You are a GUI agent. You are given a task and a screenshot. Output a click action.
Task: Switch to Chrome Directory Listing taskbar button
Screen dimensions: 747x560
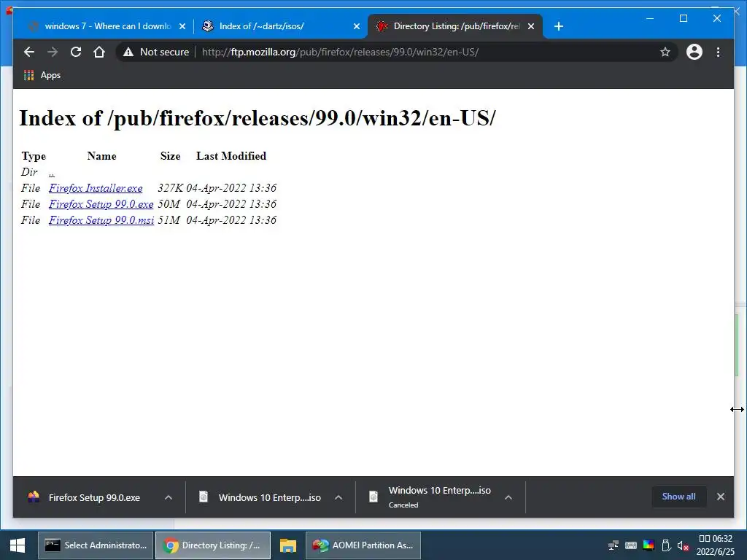213,545
